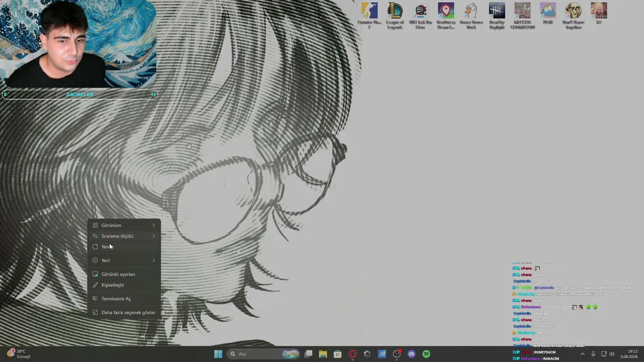Select the Task Bar Hero desktop icon
644x362 pixels.
(x=421, y=16)
